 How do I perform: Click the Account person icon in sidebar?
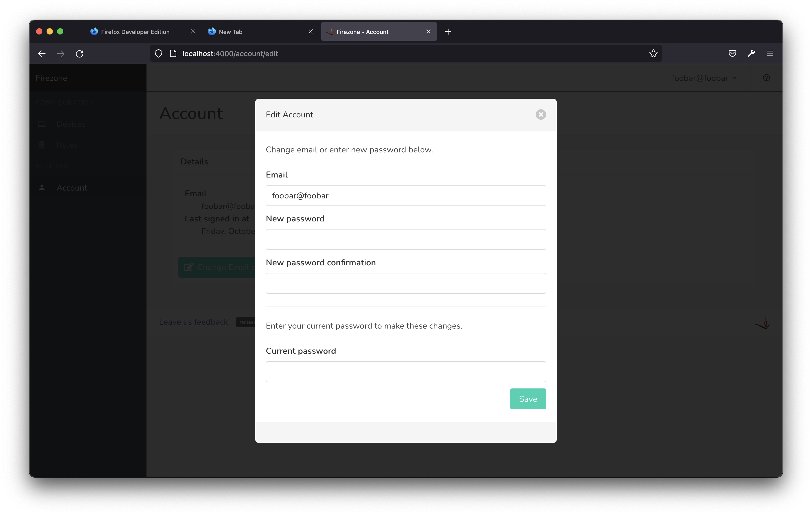point(42,188)
